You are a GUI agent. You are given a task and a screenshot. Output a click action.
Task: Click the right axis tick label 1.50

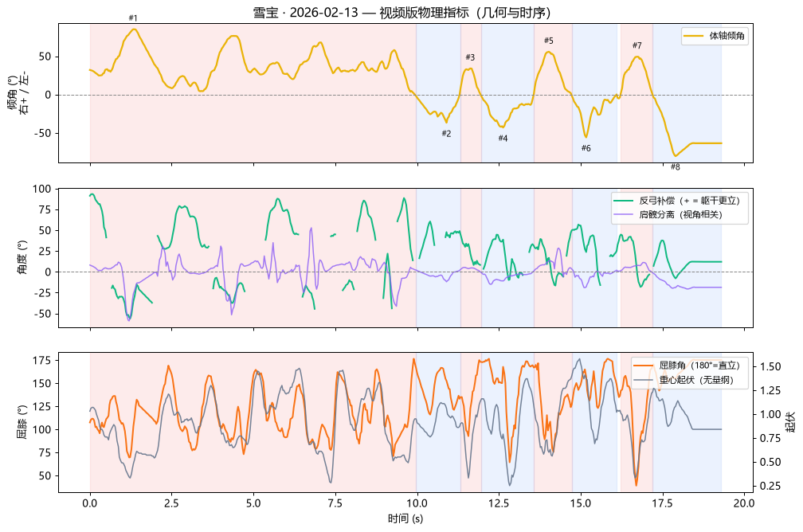pyautogui.click(x=771, y=366)
